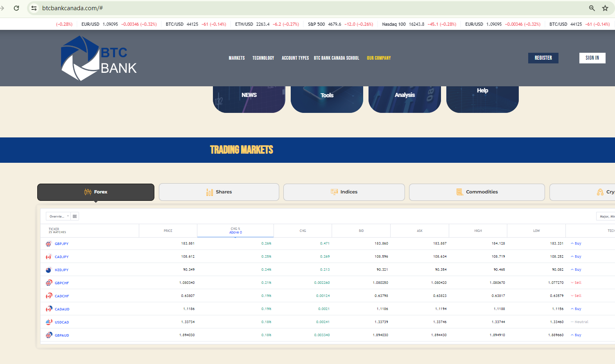Expand the Overview dropdown in the screener
The image size is (615, 364).
point(58,216)
